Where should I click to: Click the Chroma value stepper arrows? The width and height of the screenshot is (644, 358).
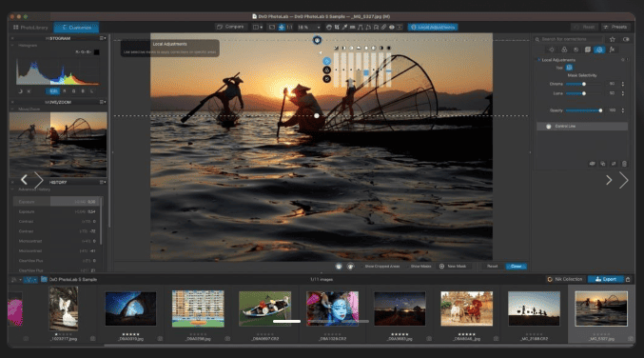click(x=623, y=84)
